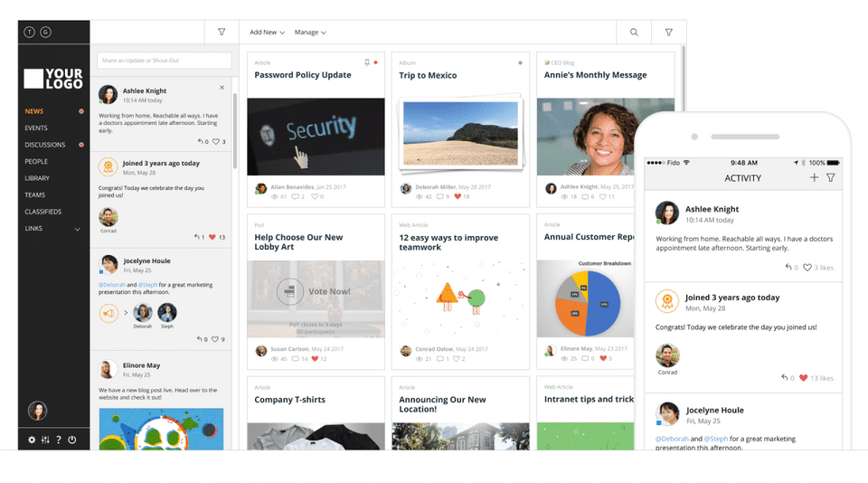868x483 pixels.
Task: Open the circled G icon at top left
Action: pos(46,33)
